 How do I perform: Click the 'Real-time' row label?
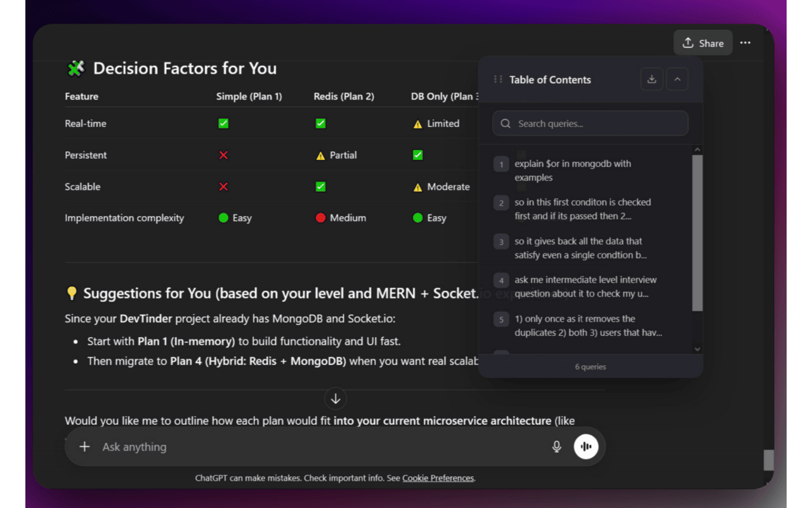[x=86, y=124]
